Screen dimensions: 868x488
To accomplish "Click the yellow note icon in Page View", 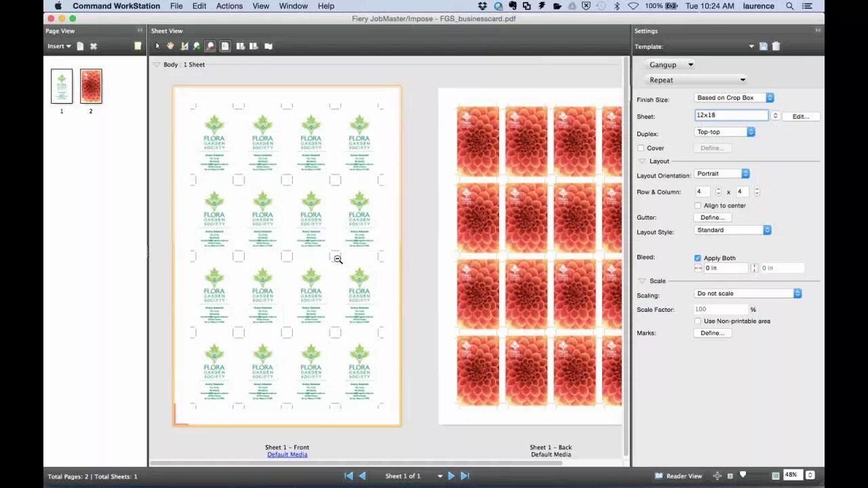I will [x=138, y=46].
